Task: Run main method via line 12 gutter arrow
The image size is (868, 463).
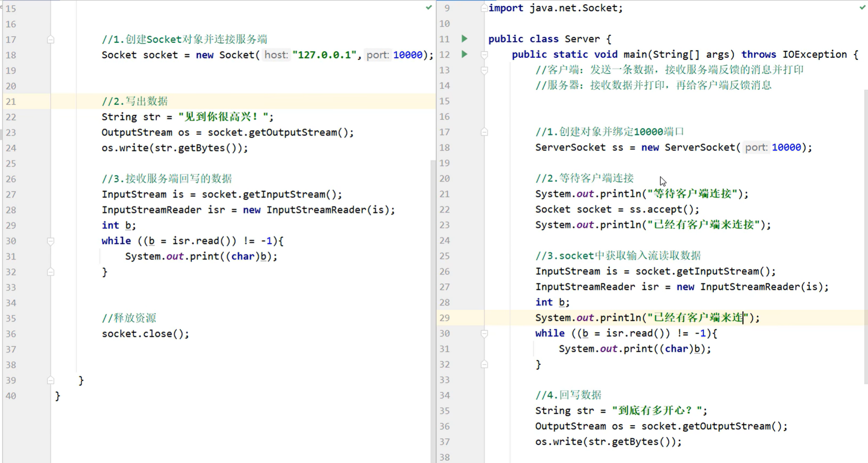Action: [464, 54]
